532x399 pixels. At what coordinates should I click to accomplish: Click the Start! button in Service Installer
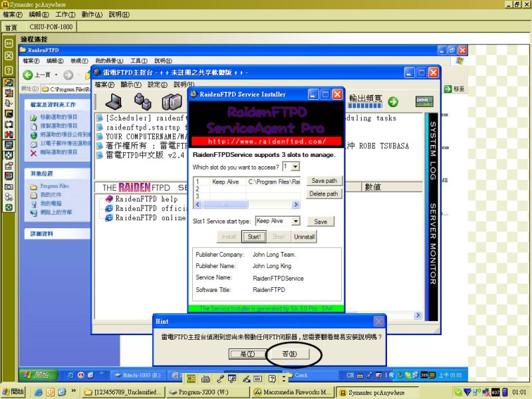[254, 237]
